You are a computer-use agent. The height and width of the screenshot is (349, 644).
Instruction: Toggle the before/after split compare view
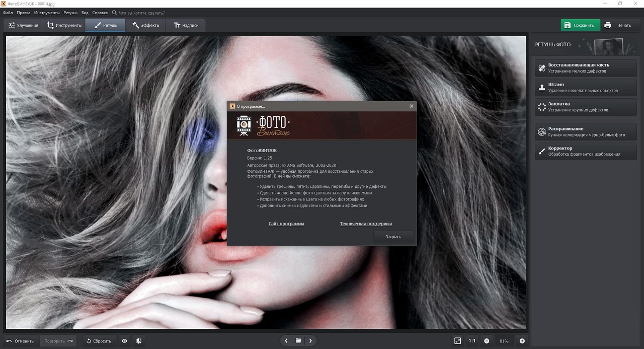(x=139, y=341)
